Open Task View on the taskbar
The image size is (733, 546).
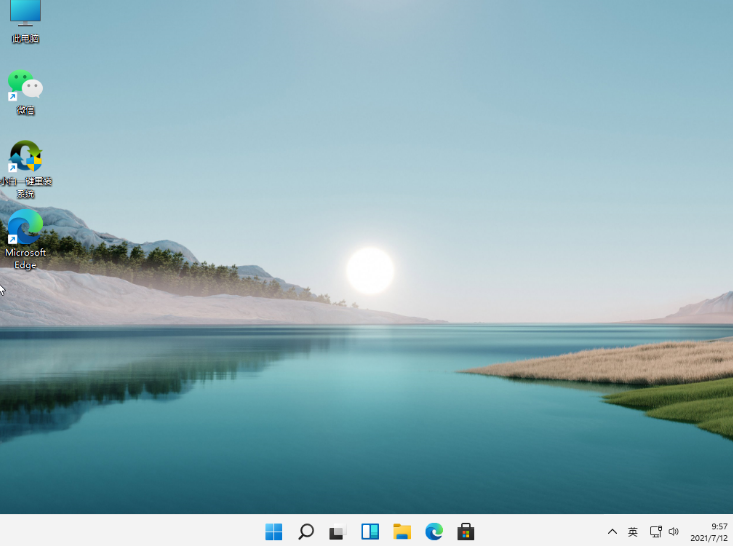point(338,532)
